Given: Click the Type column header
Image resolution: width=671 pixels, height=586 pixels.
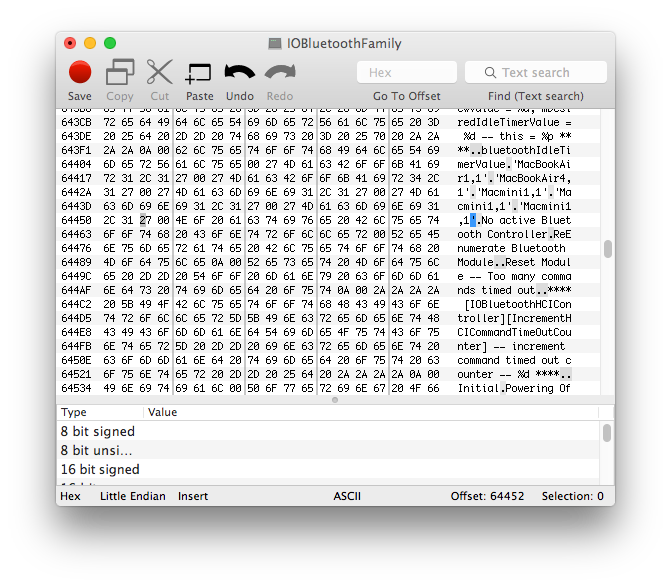Looking at the screenshot, I should tap(99, 412).
